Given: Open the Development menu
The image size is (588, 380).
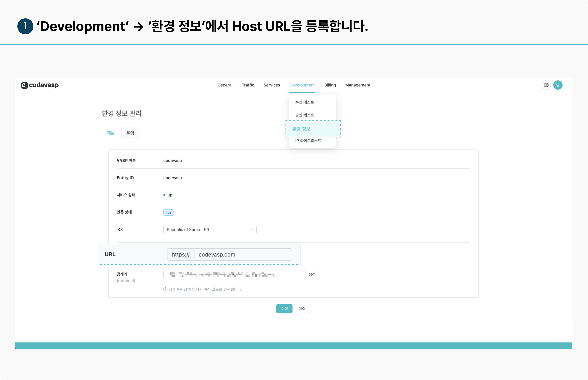Looking at the screenshot, I should (x=302, y=85).
